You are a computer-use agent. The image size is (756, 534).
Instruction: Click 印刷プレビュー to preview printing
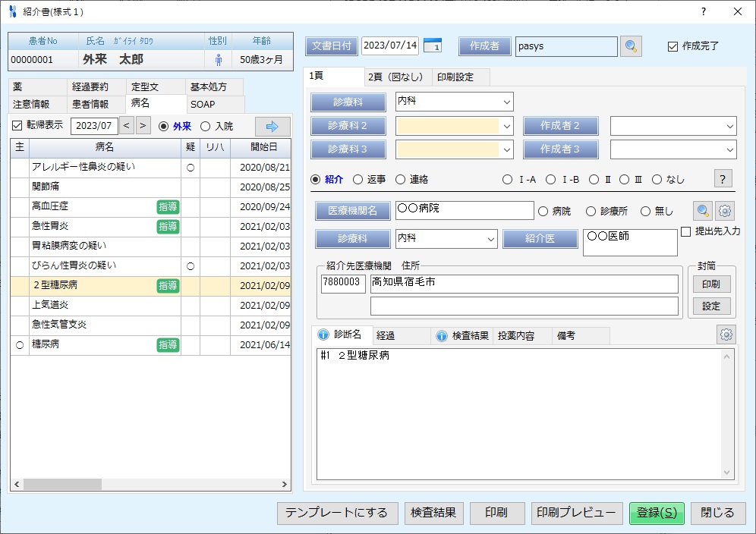pyautogui.click(x=576, y=514)
